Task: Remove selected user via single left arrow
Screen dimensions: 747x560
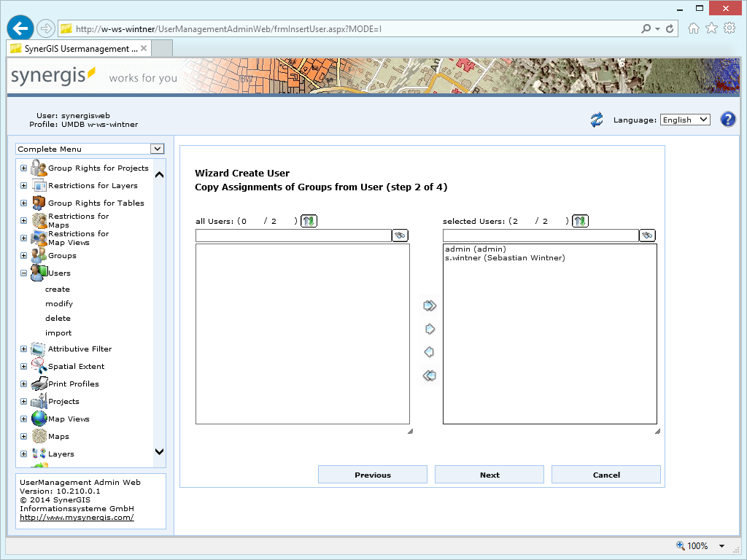Action: (x=429, y=352)
